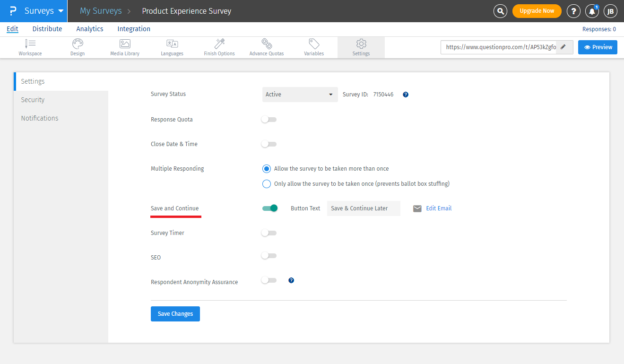The image size is (624, 364).
Task: Switch to the Analytics tab
Action: tap(90, 28)
